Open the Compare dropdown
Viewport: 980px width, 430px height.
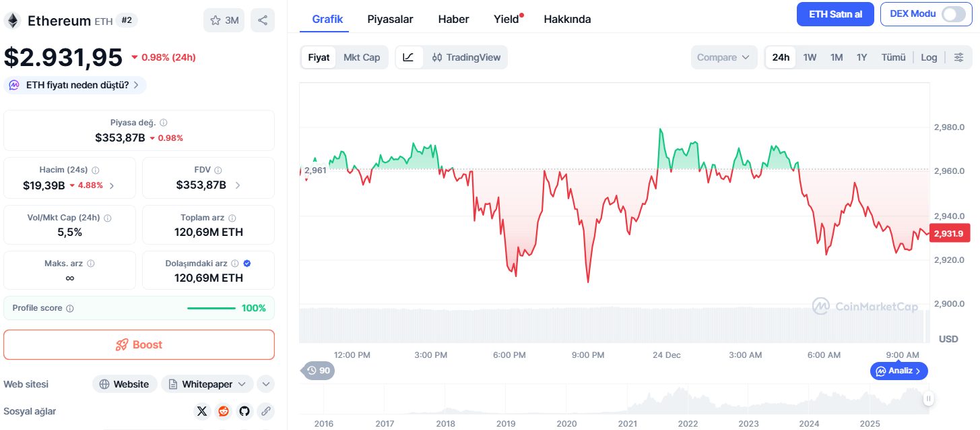click(x=723, y=57)
